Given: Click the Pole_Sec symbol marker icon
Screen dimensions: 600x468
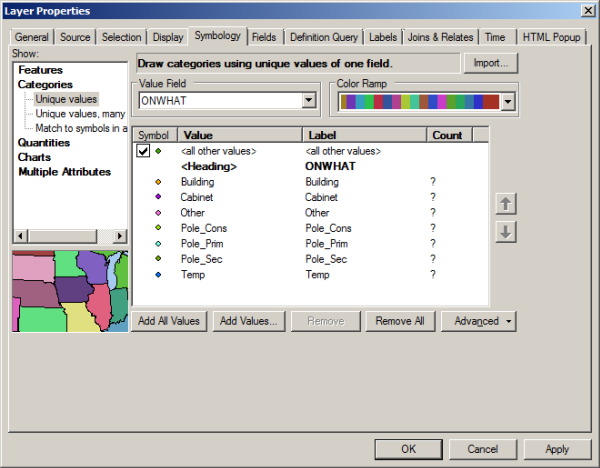Looking at the screenshot, I should [158, 259].
